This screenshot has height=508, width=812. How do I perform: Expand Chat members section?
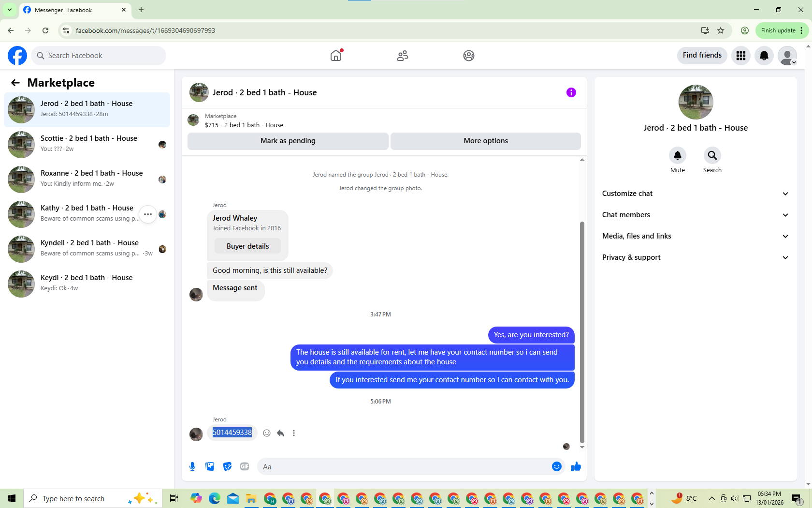pyautogui.click(x=696, y=215)
